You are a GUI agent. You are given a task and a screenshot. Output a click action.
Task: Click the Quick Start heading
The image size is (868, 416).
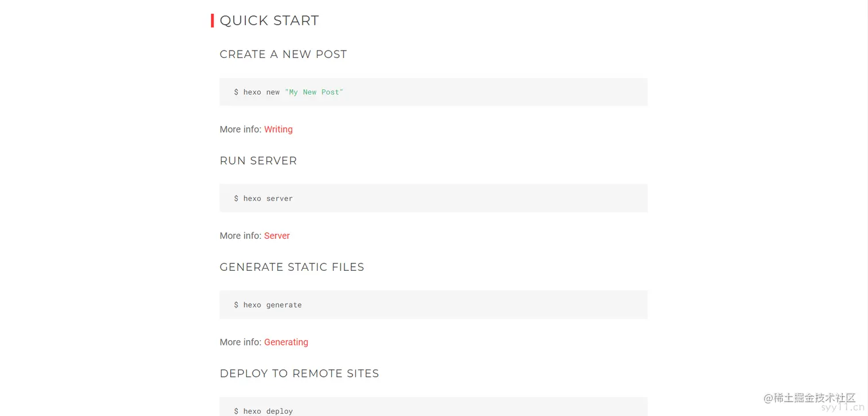(269, 21)
